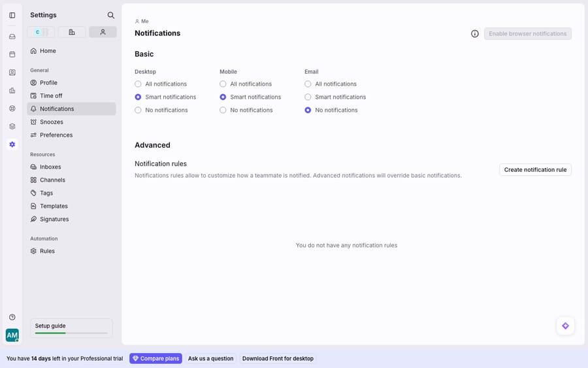Select Desktop No notifications

[138, 110]
